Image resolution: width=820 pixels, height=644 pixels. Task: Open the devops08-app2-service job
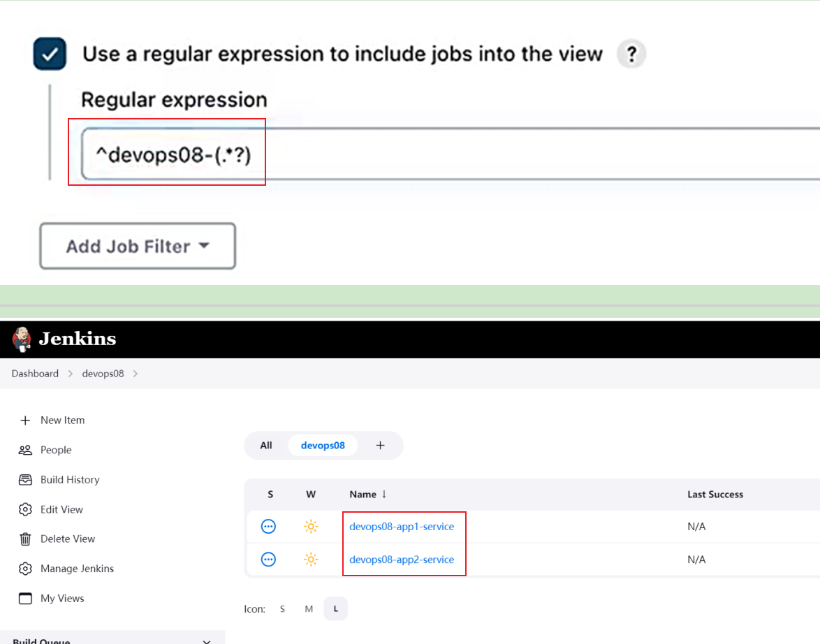402,559
